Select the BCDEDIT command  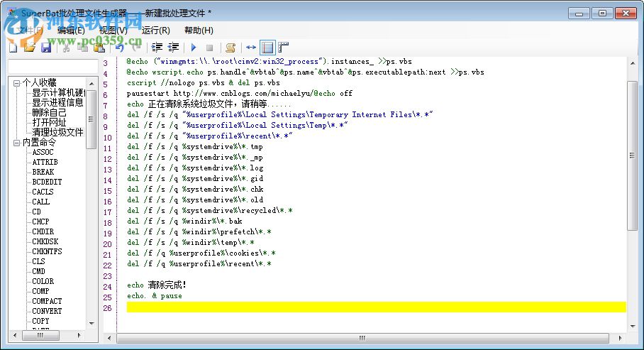(47, 182)
